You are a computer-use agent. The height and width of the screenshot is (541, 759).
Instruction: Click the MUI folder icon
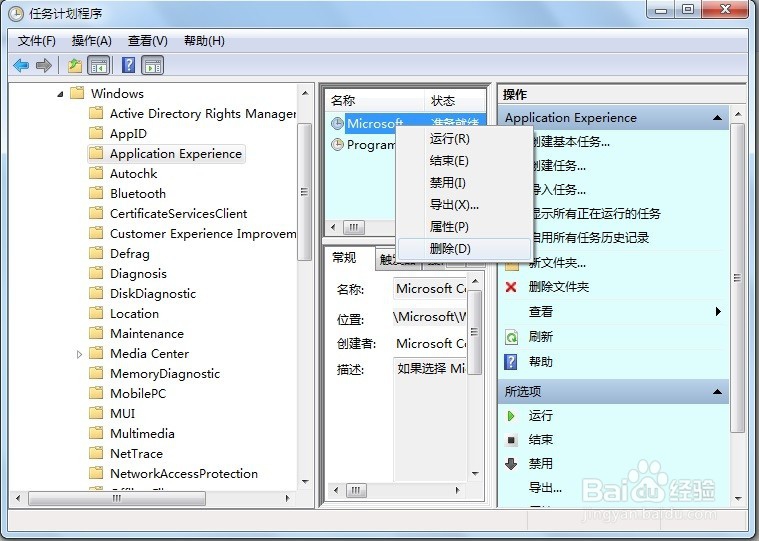(x=96, y=413)
